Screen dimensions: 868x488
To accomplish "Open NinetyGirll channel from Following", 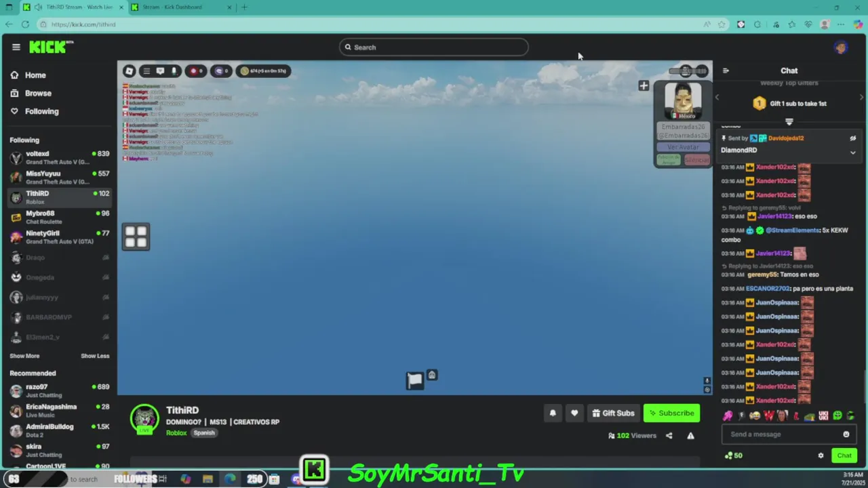I will coord(60,237).
